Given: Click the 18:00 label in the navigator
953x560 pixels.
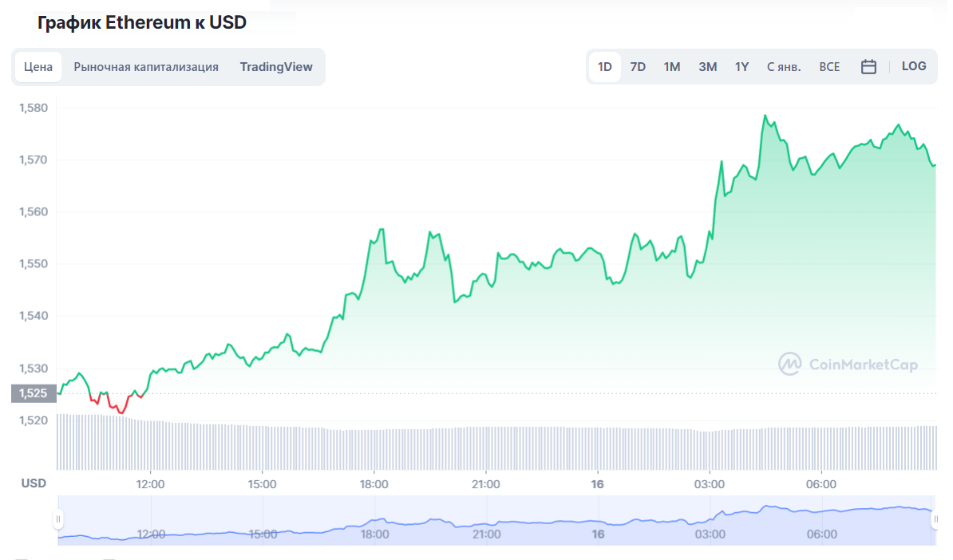Looking at the screenshot, I should point(375,534).
